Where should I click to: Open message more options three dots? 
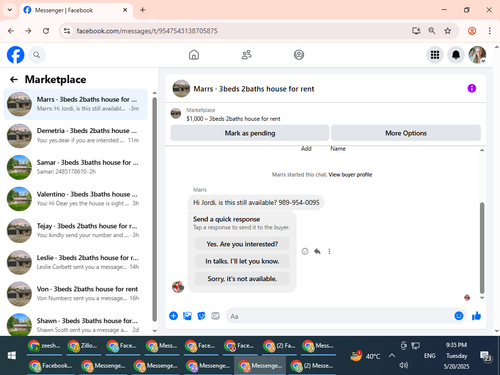click(329, 251)
